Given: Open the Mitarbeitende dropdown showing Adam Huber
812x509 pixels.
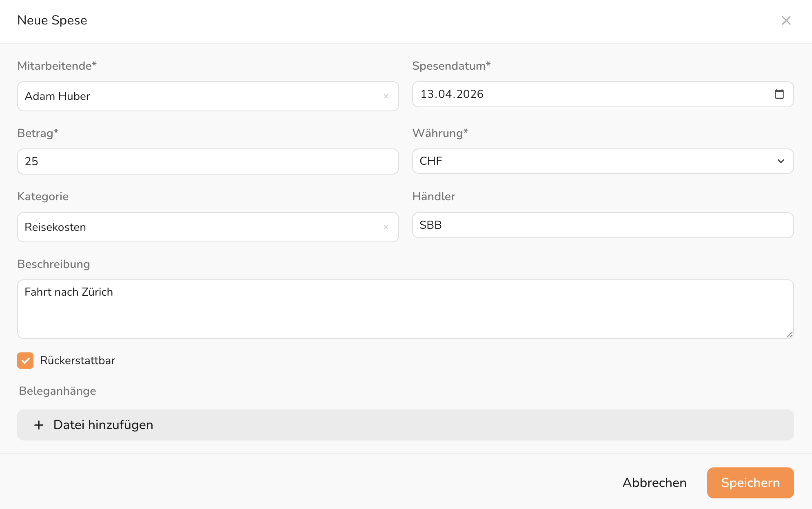Looking at the screenshot, I should (200, 96).
